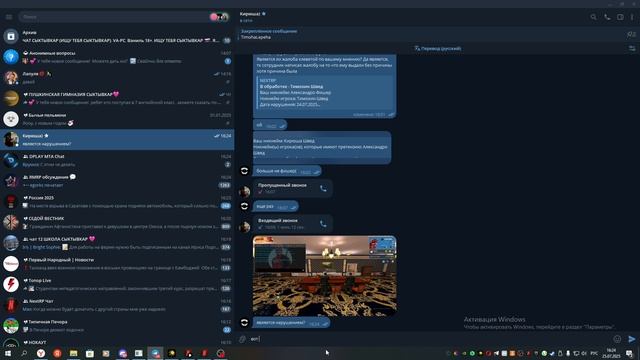This screenshot has height=360, width=640.
Task: Open the Былые пельмени channel
Action: [x=117, y=119]
